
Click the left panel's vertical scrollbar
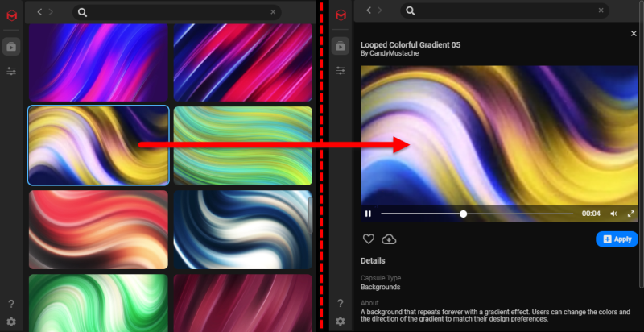coord(311,215)
